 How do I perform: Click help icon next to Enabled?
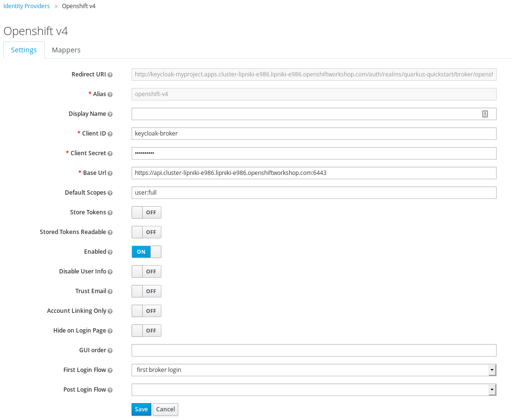110,252
